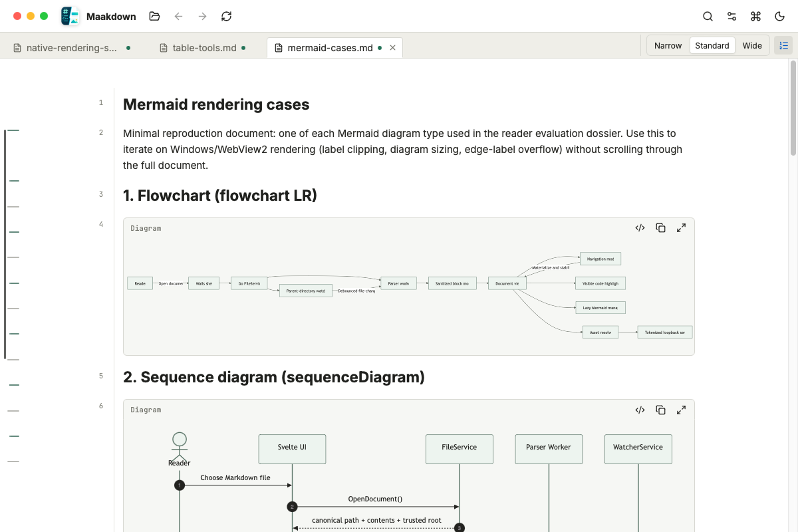The height and width of the screenshot is (532, 798).
Task: Click line number 4 in the gutter
Action: (101, 224)
